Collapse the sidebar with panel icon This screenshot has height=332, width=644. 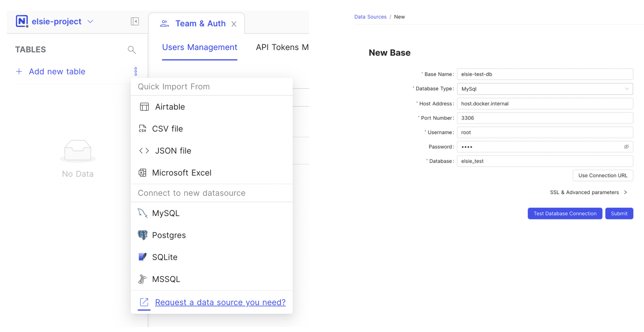tap(135, 21)
